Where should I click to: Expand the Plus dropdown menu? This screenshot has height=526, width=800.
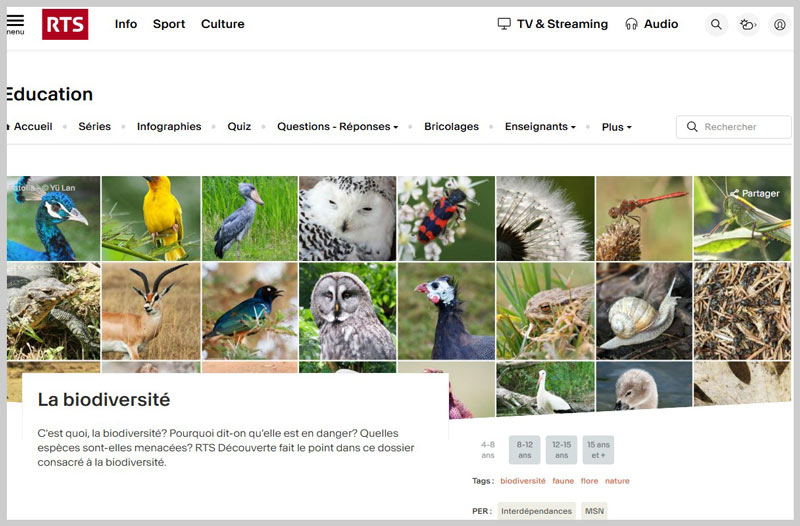pos(616,127)
